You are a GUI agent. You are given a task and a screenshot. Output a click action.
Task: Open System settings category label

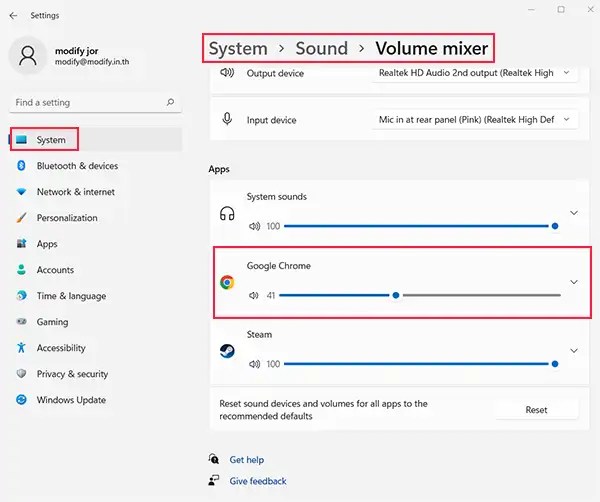point(51,140)
